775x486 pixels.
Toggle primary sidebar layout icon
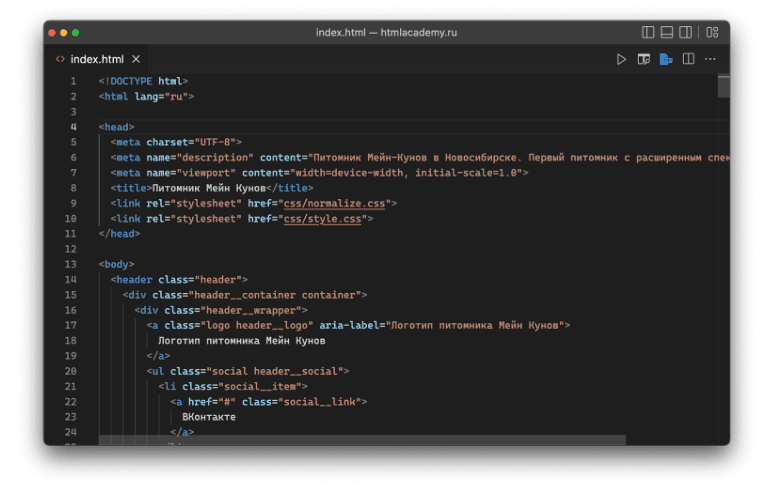point(648,32)
